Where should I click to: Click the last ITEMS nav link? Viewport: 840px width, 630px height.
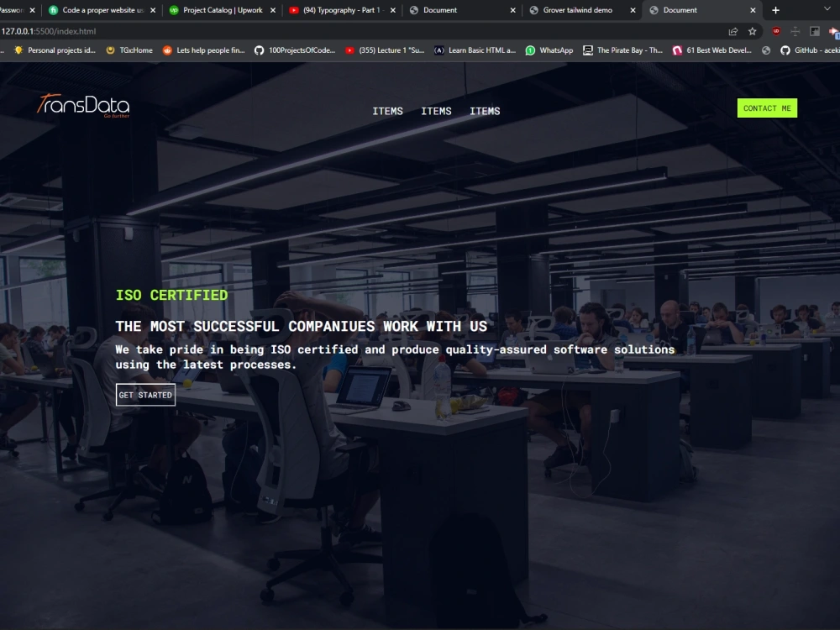[x=485, y=111]
